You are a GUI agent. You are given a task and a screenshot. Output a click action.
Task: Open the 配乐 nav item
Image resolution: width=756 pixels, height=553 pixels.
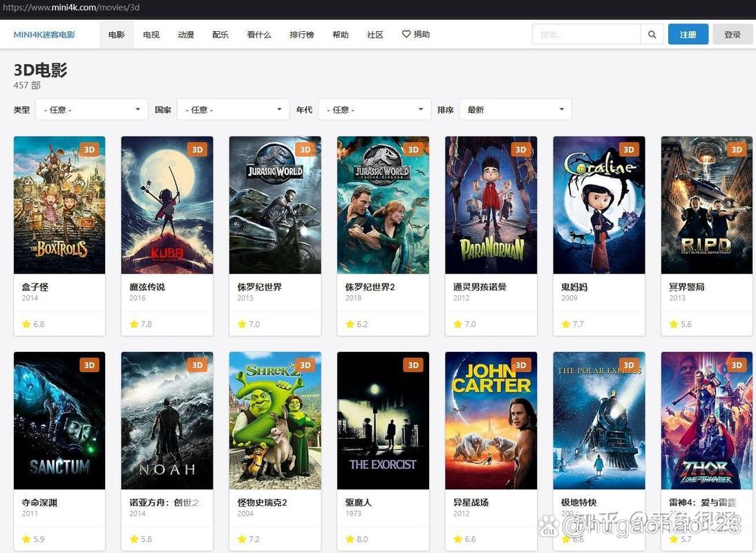[220, 35]
